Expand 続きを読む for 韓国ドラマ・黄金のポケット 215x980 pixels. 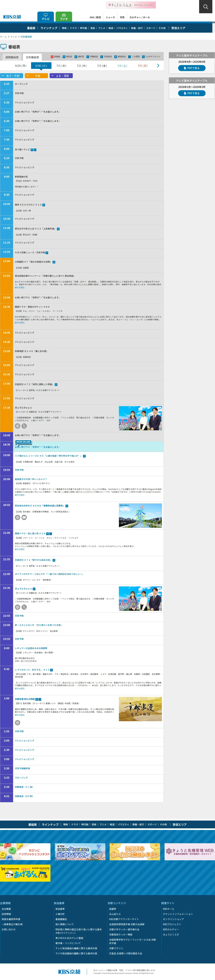20,323
